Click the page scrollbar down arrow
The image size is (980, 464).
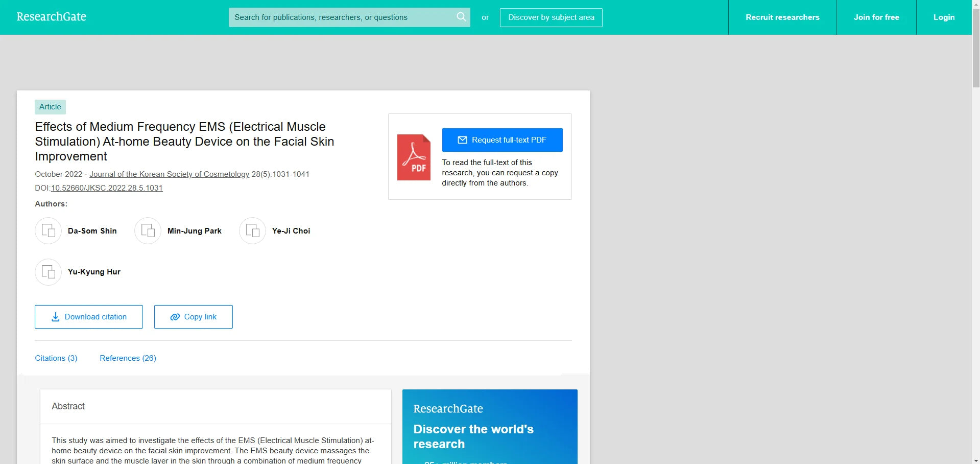click(975, 460)
